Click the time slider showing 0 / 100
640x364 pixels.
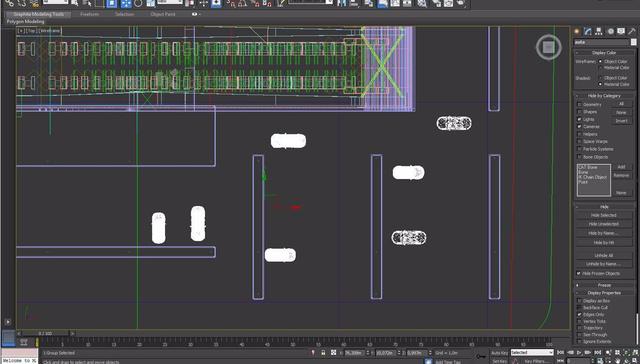tap(45, 333)
